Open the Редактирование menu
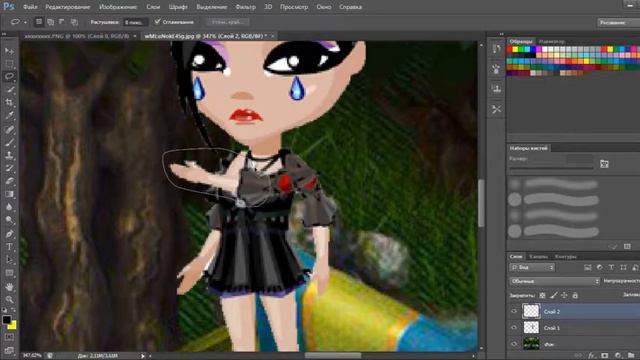The height and width of the screenshot is (360, 640). pos(68,7)
